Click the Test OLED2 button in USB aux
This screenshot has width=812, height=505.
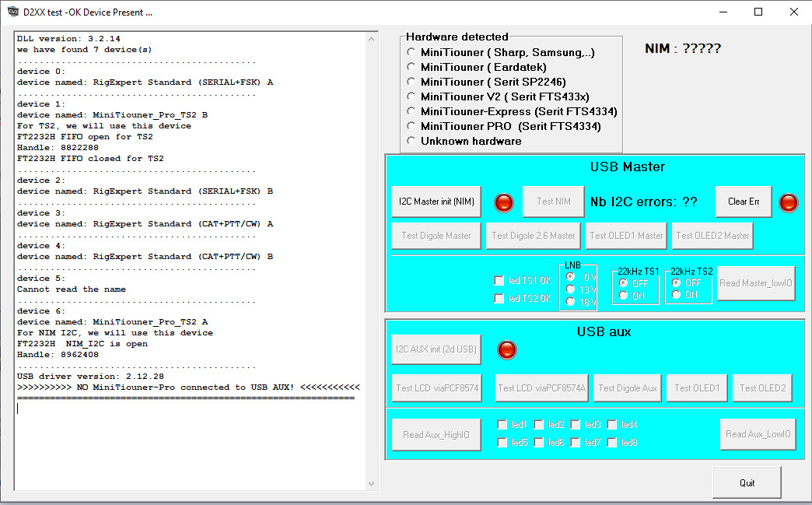point(762,388)
